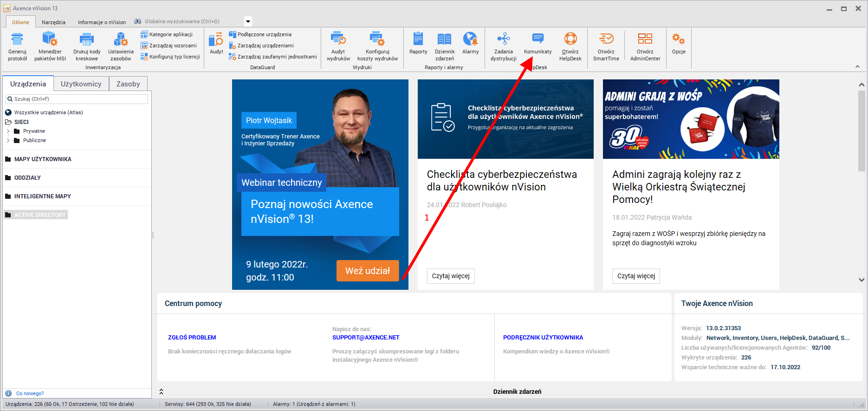Viewport: 868px width, 411px height.
Task: Open the ribbon quick access dropdown arrow
Action: (248, 21)
